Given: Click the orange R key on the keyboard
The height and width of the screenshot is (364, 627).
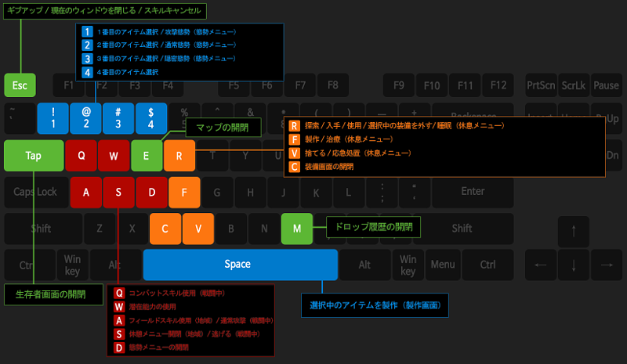Looking at the screenshot, I should point(179,156).
